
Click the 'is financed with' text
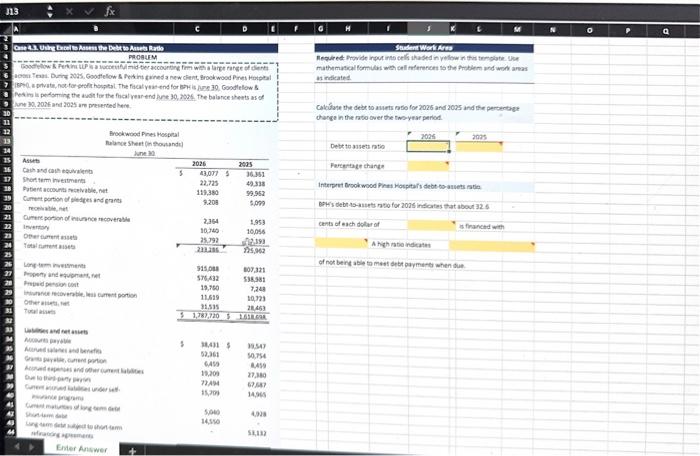coord(482,226)
